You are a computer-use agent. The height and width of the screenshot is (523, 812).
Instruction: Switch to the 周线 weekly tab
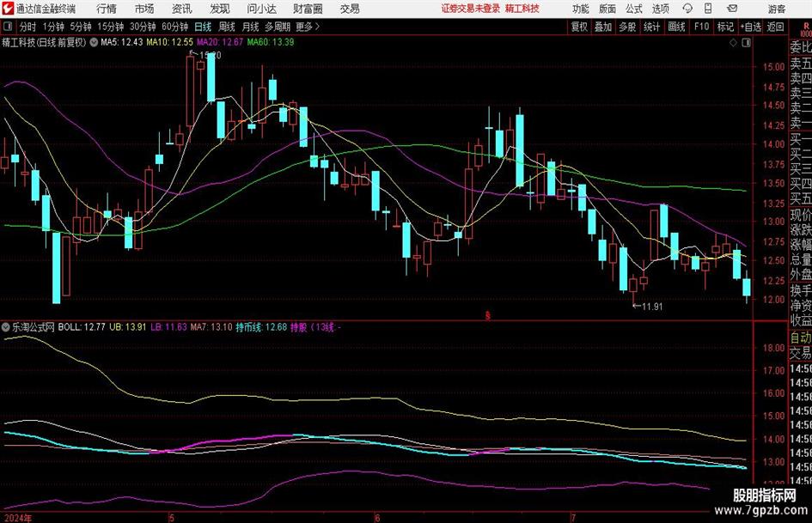[227, 27]
